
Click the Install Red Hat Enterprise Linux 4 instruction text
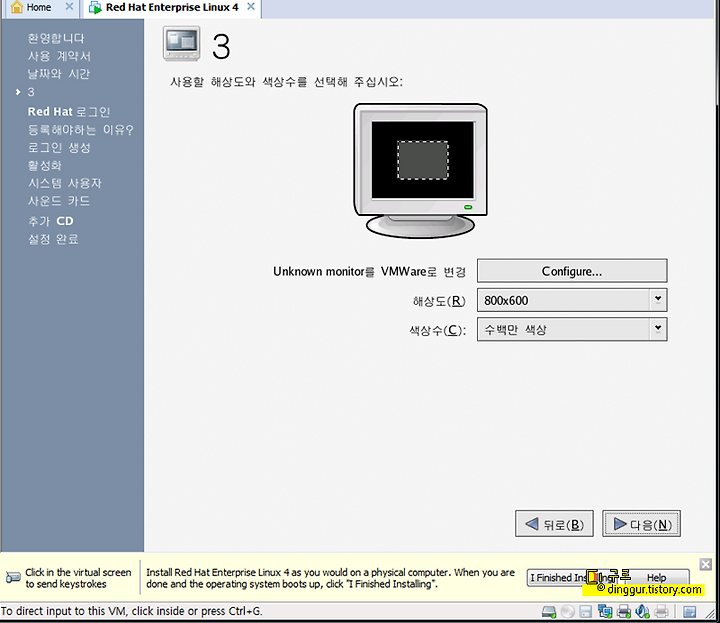(330, 578)
